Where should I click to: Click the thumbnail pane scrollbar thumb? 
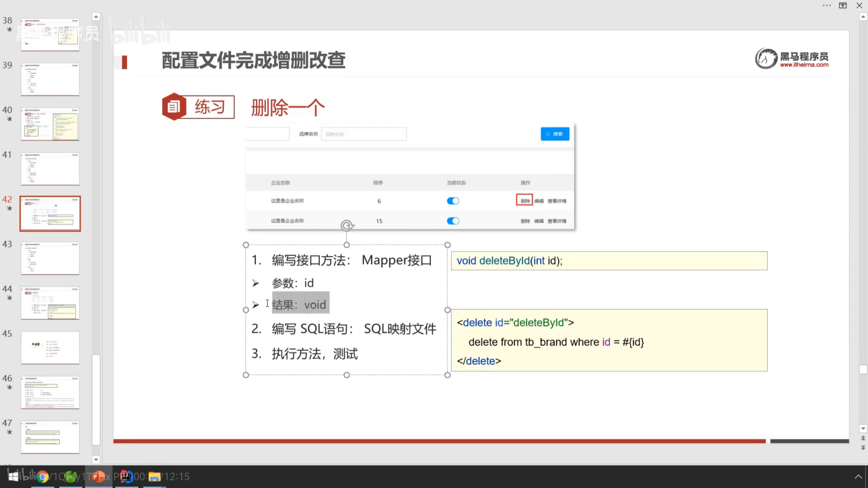coord(96,400)
